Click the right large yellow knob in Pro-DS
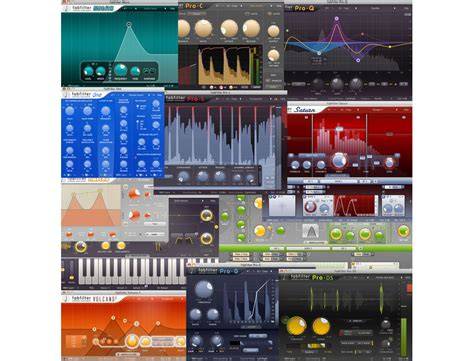This screenshot has width=474, height=361. 321,326
